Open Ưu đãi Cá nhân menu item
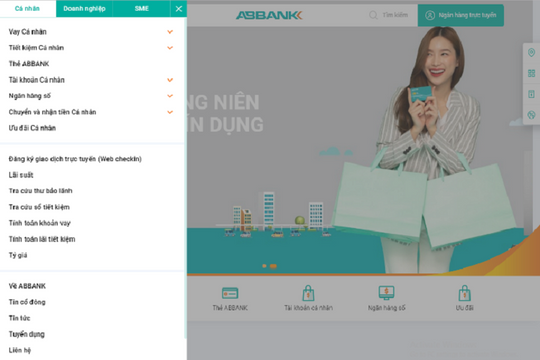 coord(32,128)
